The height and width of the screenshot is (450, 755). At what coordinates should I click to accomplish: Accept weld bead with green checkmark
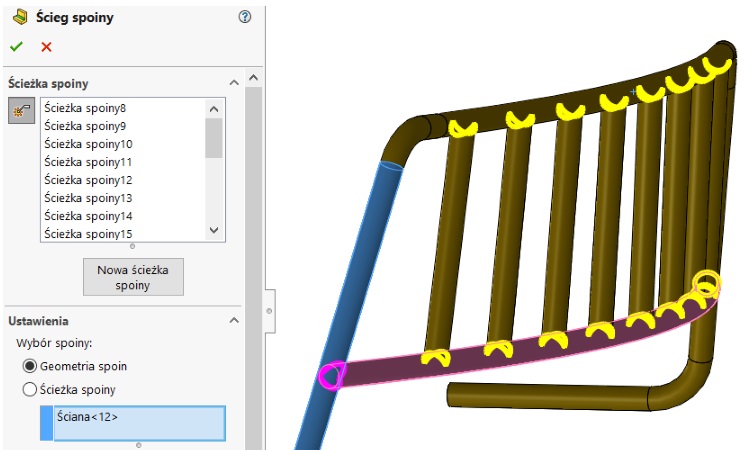(16, 47)
